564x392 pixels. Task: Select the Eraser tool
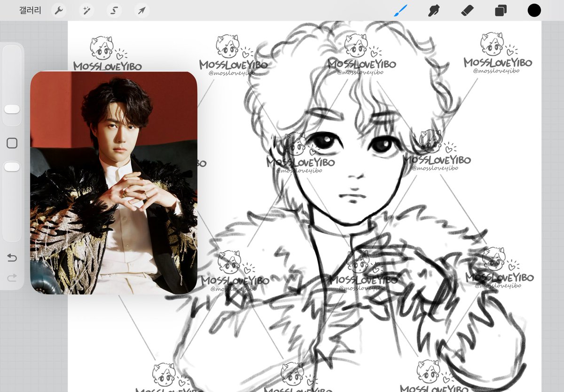tap(467, 10)
